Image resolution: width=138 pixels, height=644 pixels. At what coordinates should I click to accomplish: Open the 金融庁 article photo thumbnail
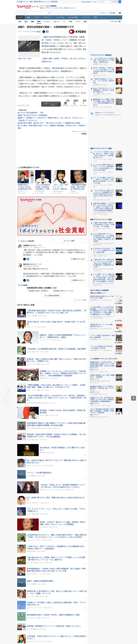(x=29, y=46)
